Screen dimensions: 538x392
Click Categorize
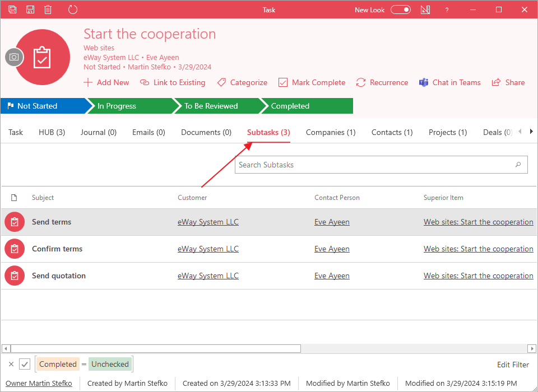pos(242,82)
